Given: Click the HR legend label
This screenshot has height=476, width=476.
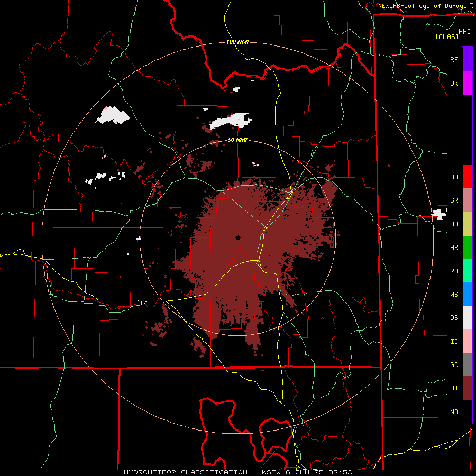Looking at the screenshot, I should coord(454,248).
